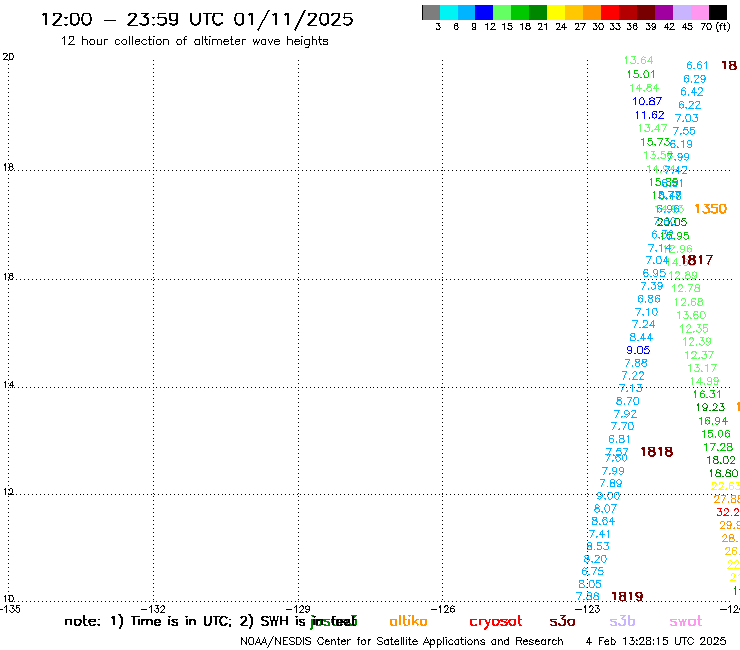Click the wave height value '12.78'
This screenshot has width=740, height=650.
coord(686,288)
